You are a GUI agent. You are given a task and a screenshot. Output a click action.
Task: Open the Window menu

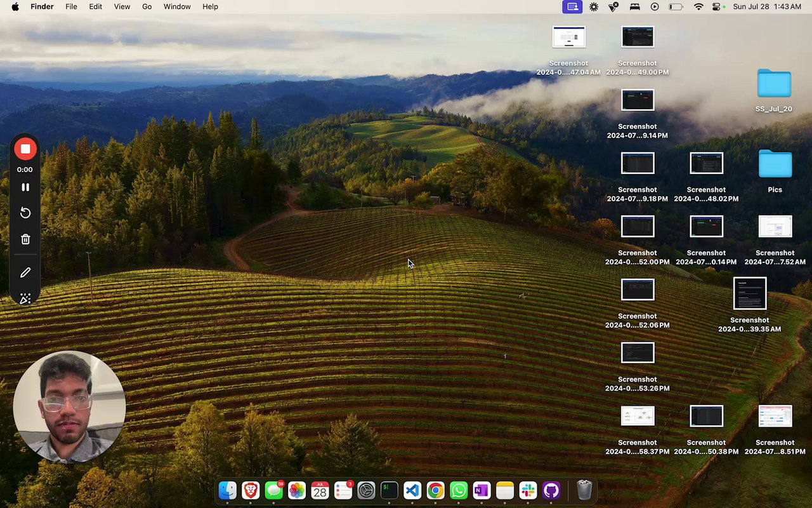[x=177, y=6]
